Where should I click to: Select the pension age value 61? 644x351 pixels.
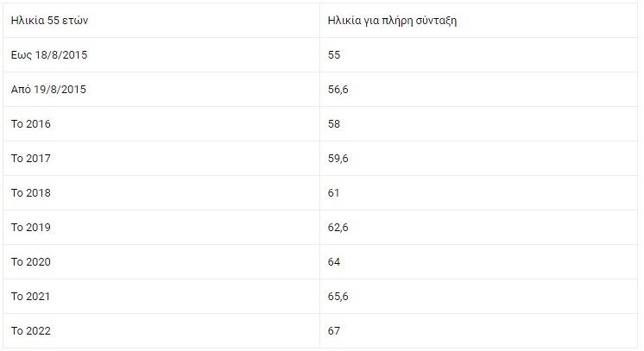(334, 193)
